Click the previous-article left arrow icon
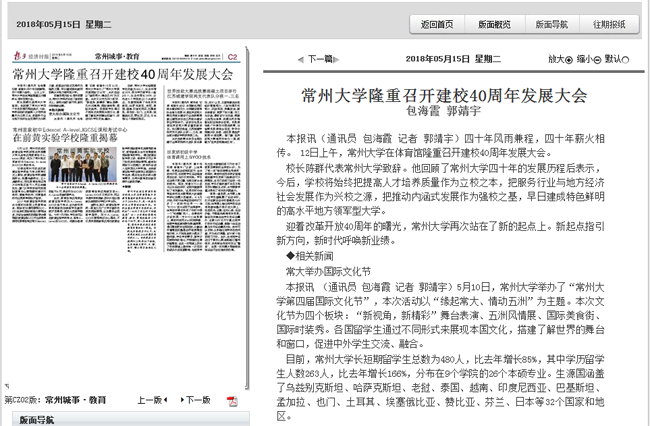Screen dimensions: 650x426 tap(300, 59)
